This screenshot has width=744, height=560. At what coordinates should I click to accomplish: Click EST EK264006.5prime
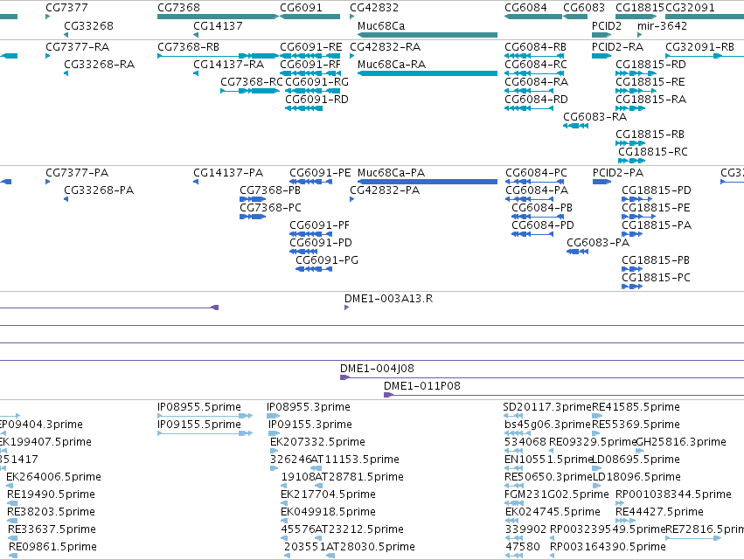coord(10,486)
